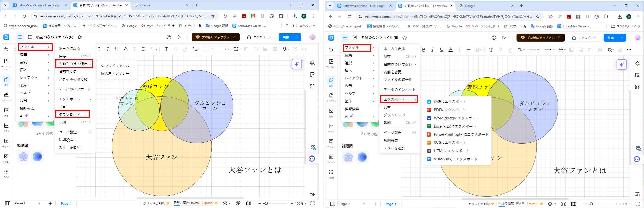The height and width of the screenshot is (208, 644).
Task: Click the more options ellipsis in right window toolbar
Action: coord(629,50)
